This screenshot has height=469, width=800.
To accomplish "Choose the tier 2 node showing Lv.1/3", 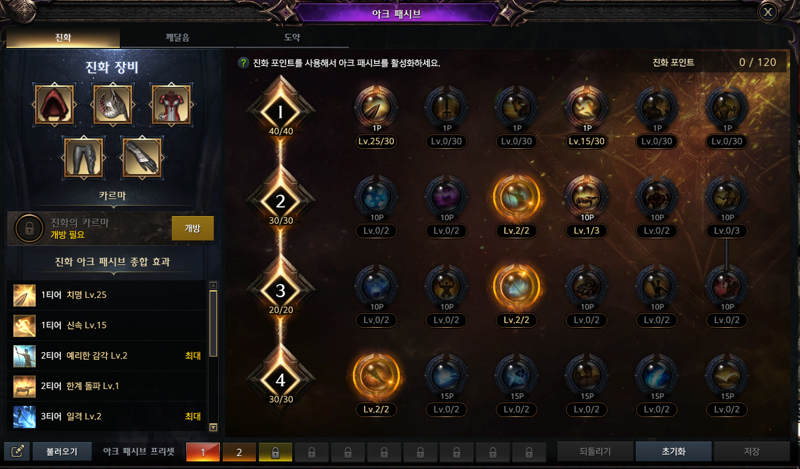I will (586, 197).
